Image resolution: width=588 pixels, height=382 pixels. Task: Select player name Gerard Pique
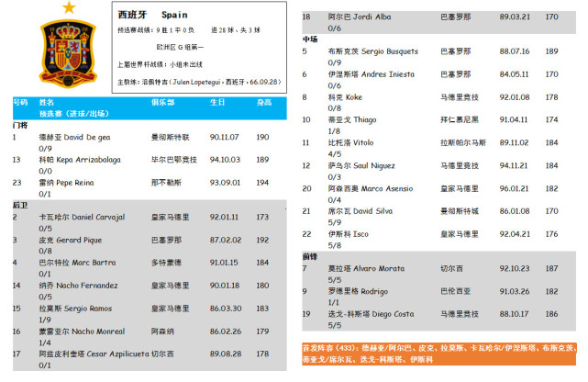[79, 241]
